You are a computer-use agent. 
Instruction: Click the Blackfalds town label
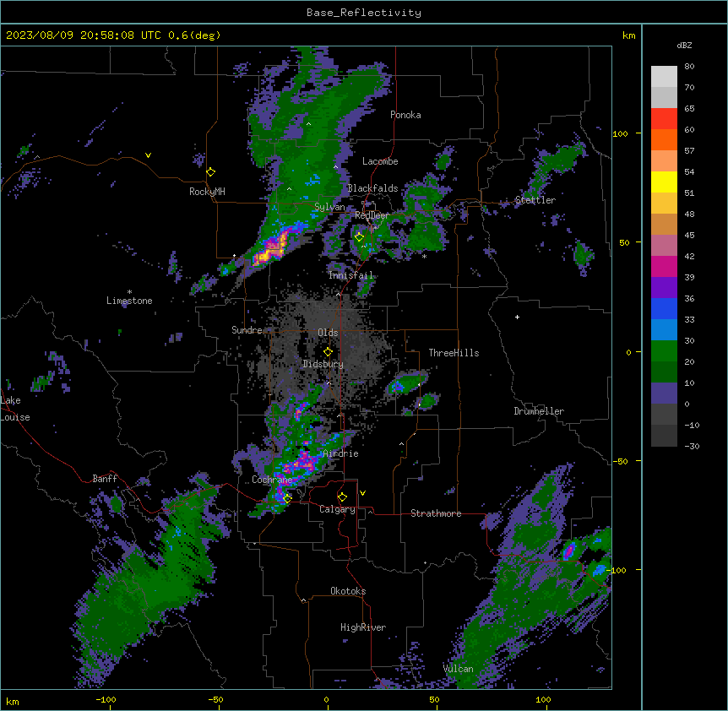click(x=372, y=188)
